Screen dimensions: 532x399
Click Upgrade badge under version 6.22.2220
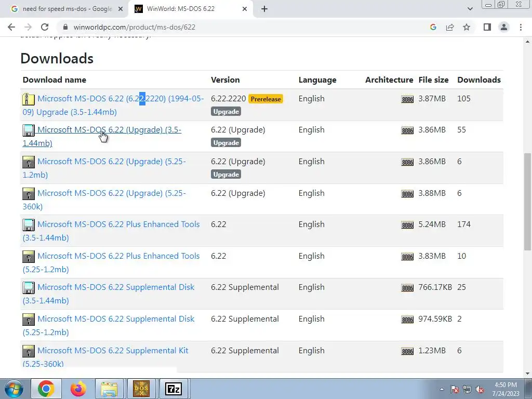point(226,112)
